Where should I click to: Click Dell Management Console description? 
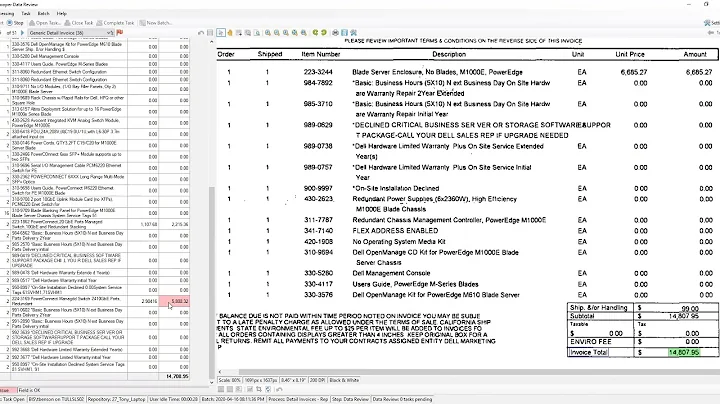(391, 273)
